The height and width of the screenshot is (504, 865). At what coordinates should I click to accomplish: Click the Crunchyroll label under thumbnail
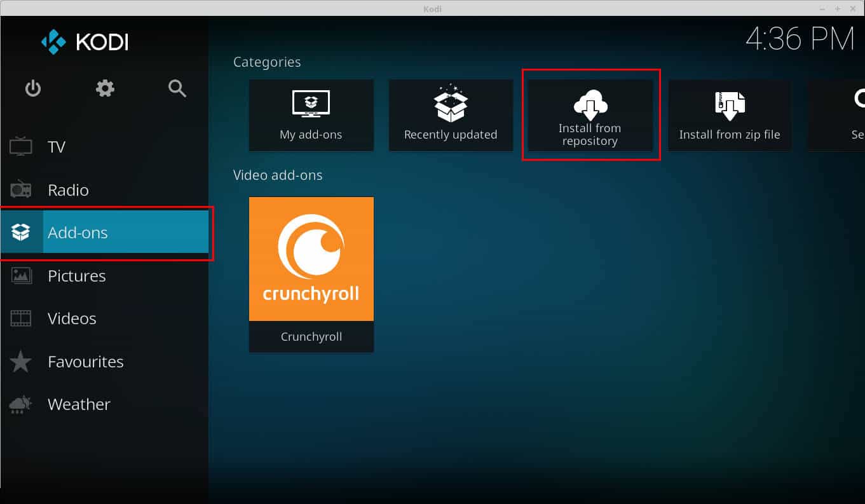pyautogui.click(x=311, y=337)
